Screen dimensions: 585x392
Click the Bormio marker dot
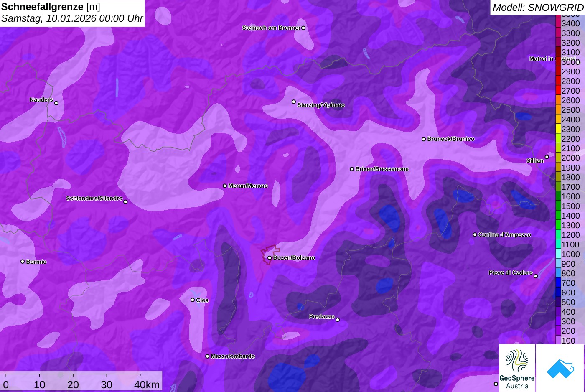pyautogui.click(x=23, y=262)
